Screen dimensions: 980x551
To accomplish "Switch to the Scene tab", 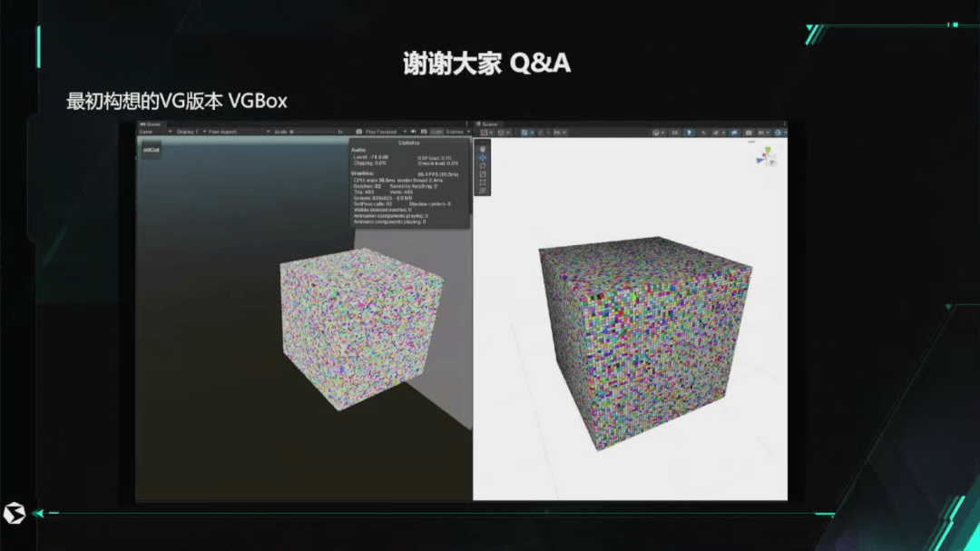I will tap(488, 123).
